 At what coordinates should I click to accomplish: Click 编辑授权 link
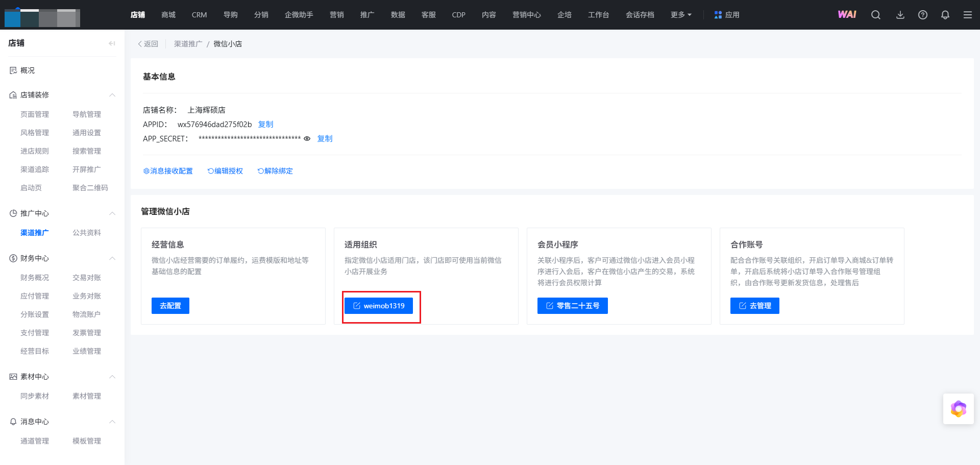[225, 171]
